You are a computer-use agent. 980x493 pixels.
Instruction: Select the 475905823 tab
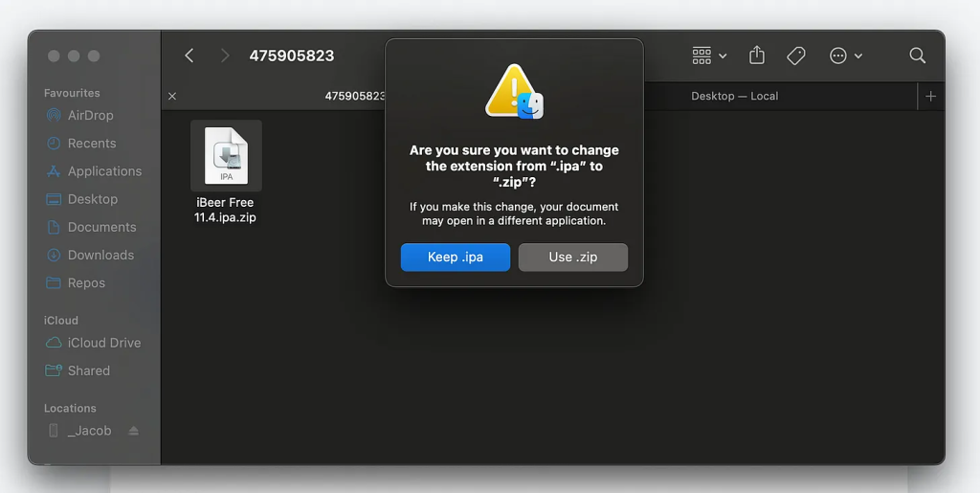point(354,96)
